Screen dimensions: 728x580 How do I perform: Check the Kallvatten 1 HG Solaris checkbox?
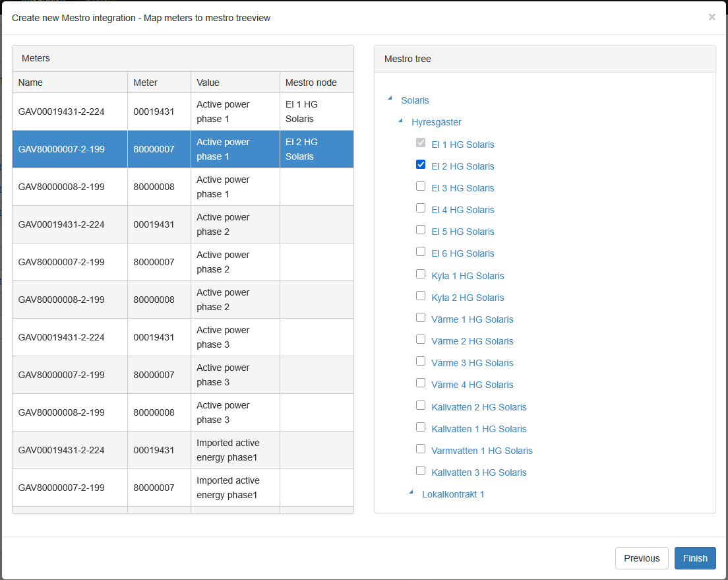(x=421, y=428)
